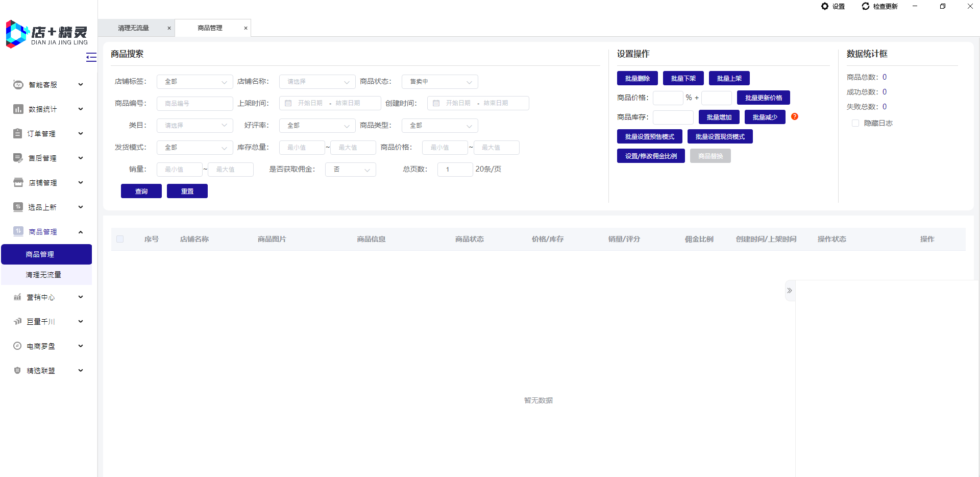Open the 是否获取佣金 dropdown
980x477 pixels.
[351, 170]
